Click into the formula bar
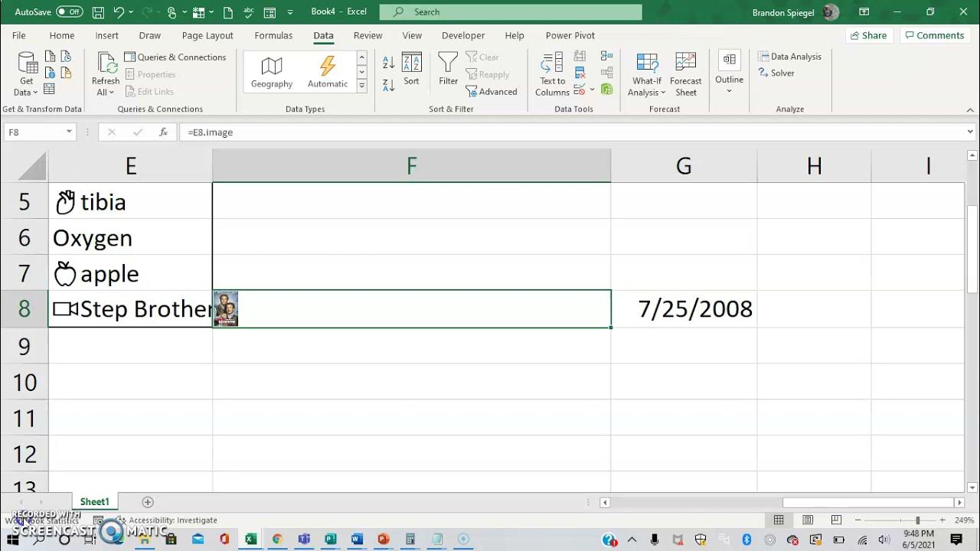 point(571,132)
